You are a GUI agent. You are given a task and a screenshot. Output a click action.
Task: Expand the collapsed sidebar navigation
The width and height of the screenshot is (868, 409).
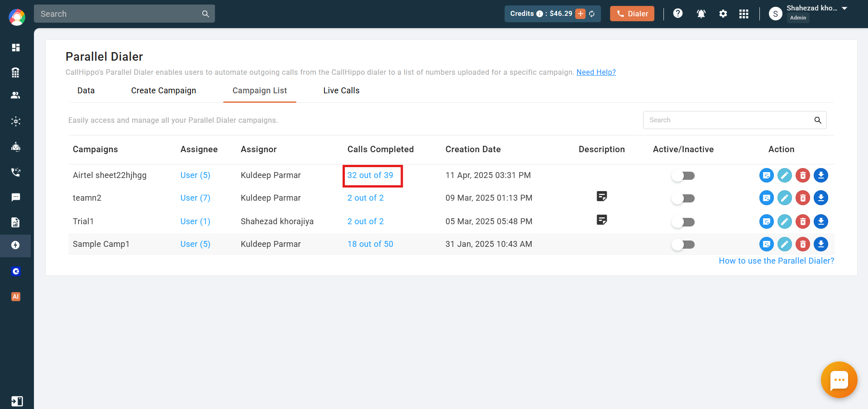click(x=17, y=401)
